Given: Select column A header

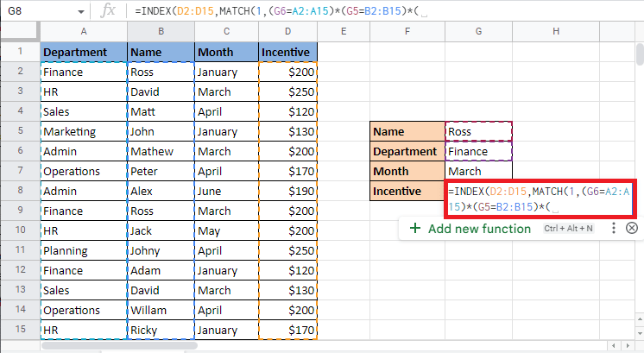Looking at the screenshot, I should pos(84,32).
